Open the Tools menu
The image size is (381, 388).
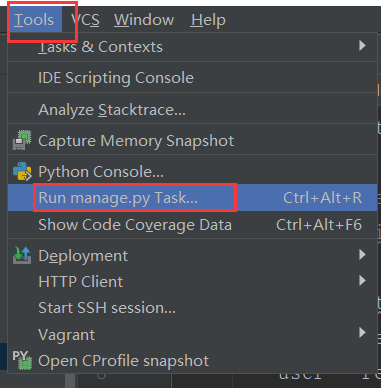pos(35,19)
